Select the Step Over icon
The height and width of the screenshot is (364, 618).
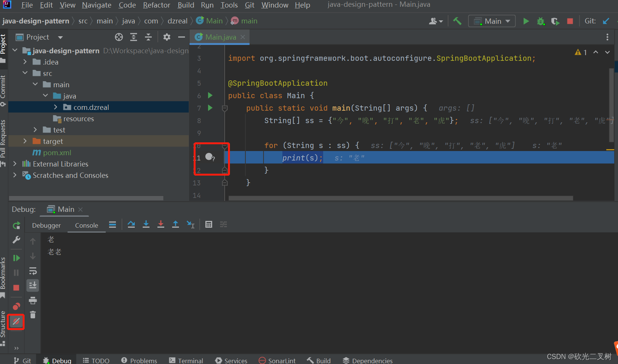(x=131, y=224)
